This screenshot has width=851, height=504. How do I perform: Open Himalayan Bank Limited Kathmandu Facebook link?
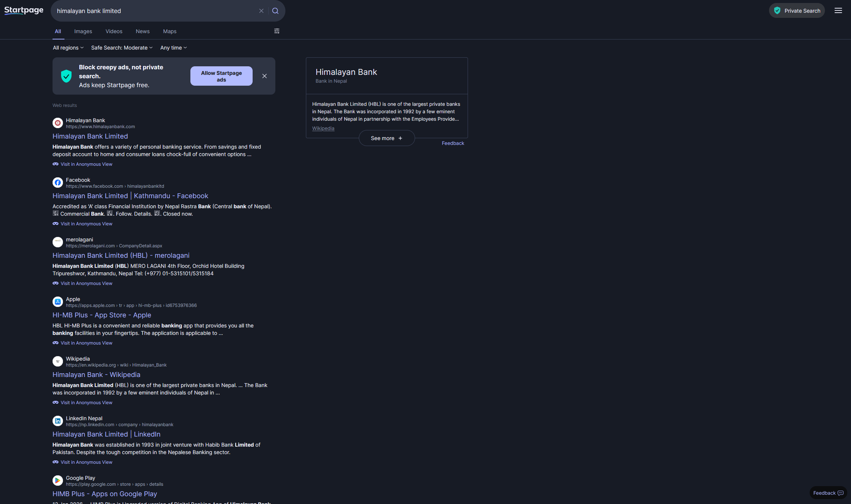[x=130, y=196]
